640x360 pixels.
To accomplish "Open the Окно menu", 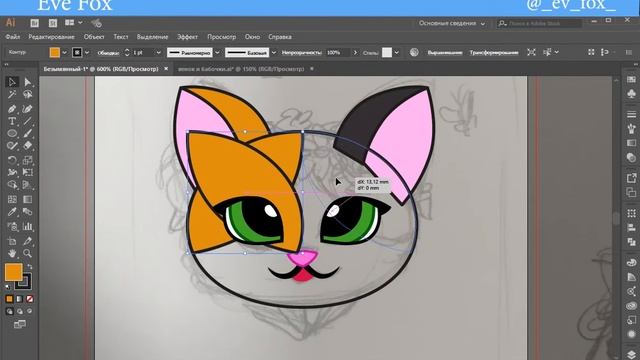I will coord(252,37).
